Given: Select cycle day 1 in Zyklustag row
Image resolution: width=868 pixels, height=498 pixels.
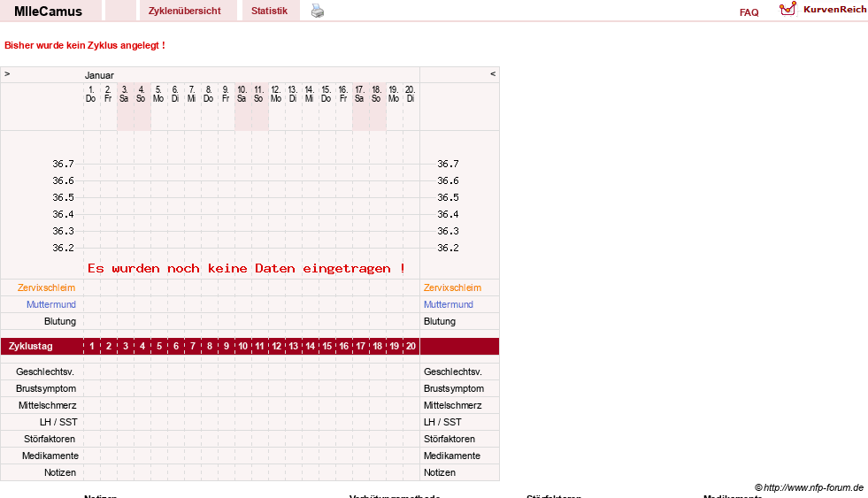Looking at the screenshot, I should (92, 347).
